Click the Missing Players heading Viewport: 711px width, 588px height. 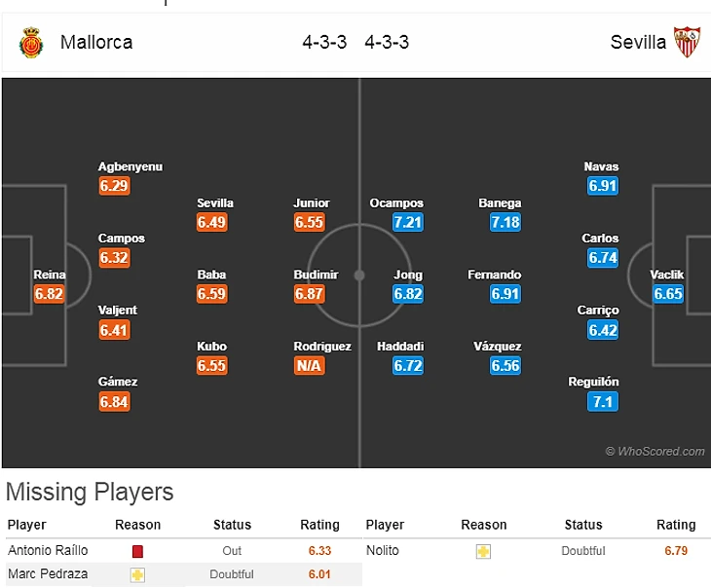90,493
